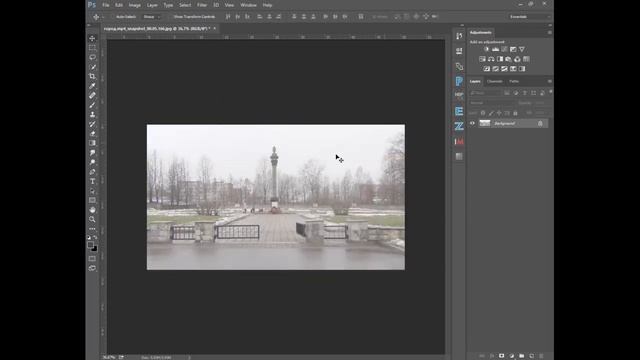Viewport: 640px width, 360px height.
Task: Open the blue E plugin panel icon
Action: [x=459, y=111]
